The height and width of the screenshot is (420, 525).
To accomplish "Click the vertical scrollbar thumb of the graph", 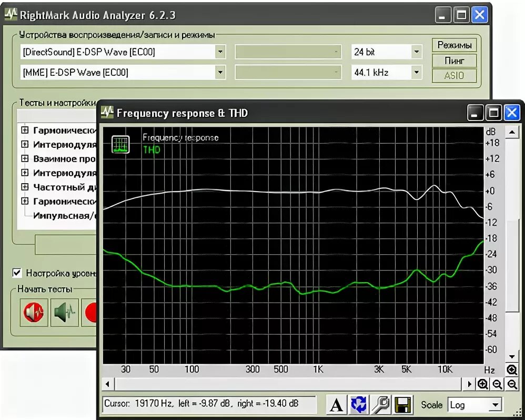I will point(512,267).
